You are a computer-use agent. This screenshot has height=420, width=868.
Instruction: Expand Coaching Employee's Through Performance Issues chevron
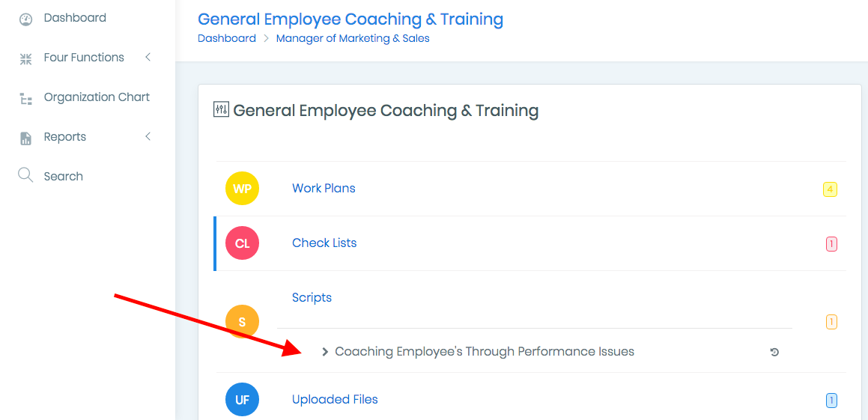[x=325, y=352]
